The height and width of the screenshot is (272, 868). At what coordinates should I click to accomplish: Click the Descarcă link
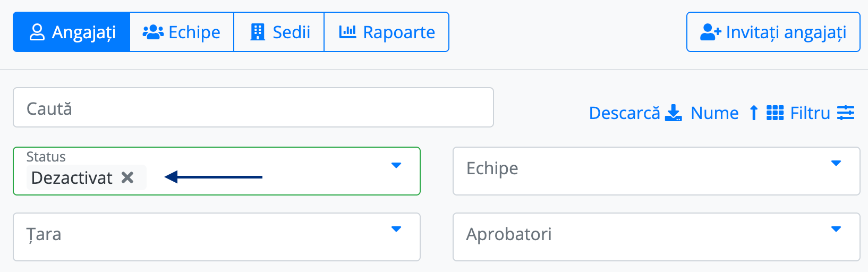(625, 113)
